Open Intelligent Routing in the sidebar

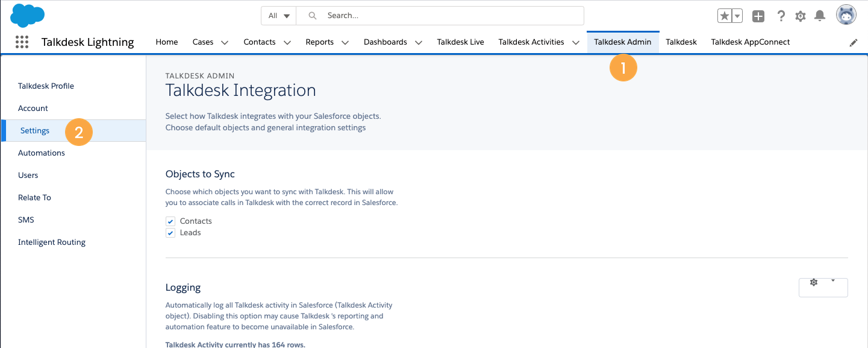pos(52,242)
